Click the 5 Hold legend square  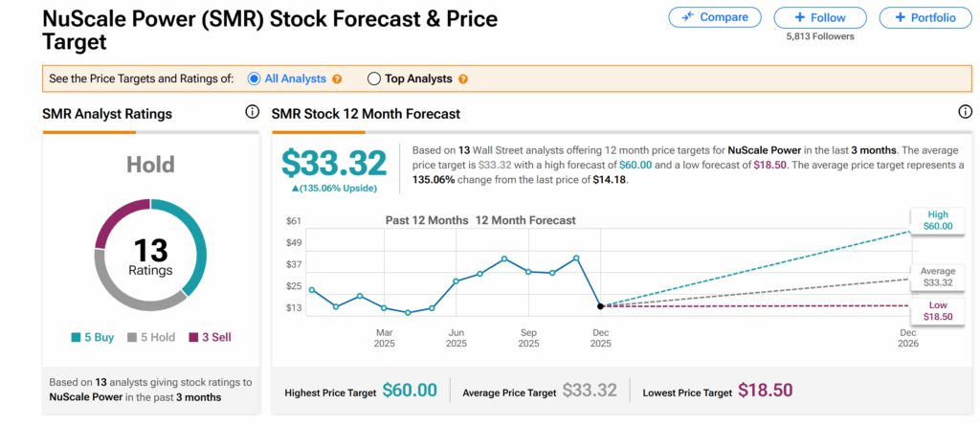pos(132,337)
